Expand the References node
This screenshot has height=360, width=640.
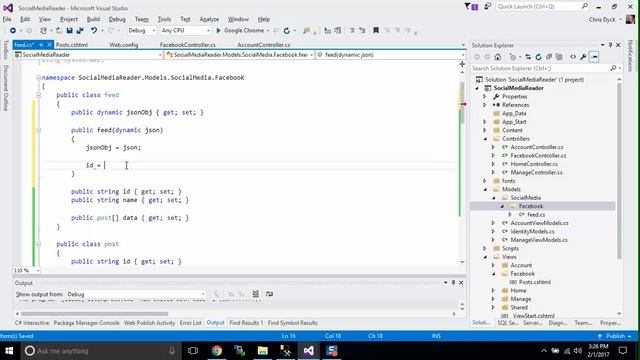coord(485,105)
